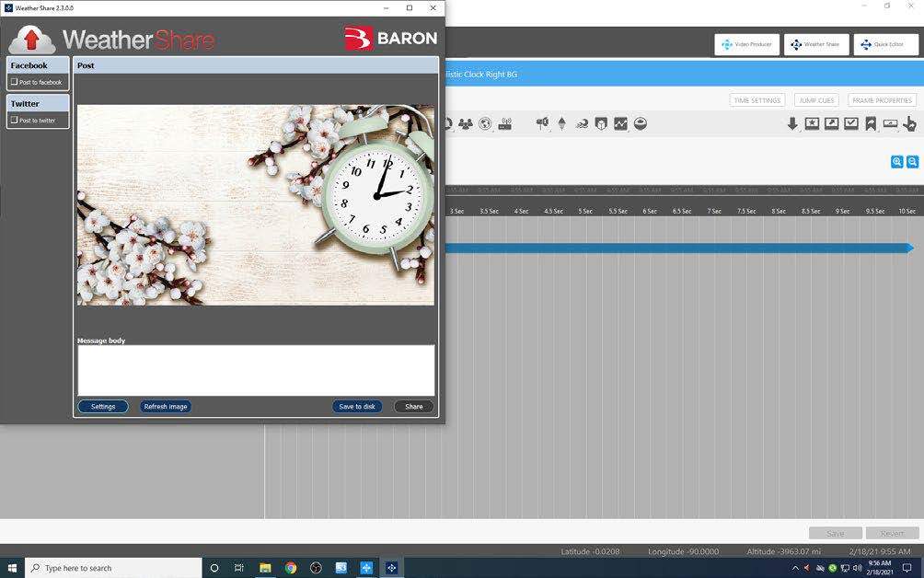Select the chart graph icon

(620, 123)
